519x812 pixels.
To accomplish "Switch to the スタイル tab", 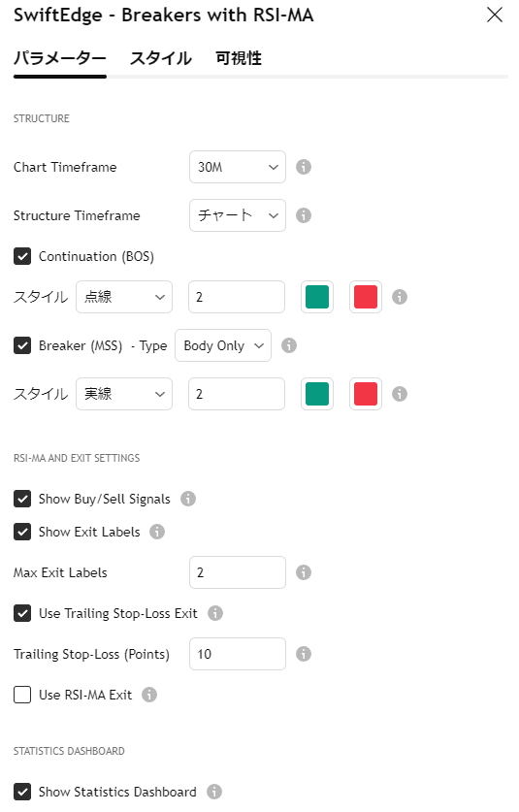I will (161, 58).
